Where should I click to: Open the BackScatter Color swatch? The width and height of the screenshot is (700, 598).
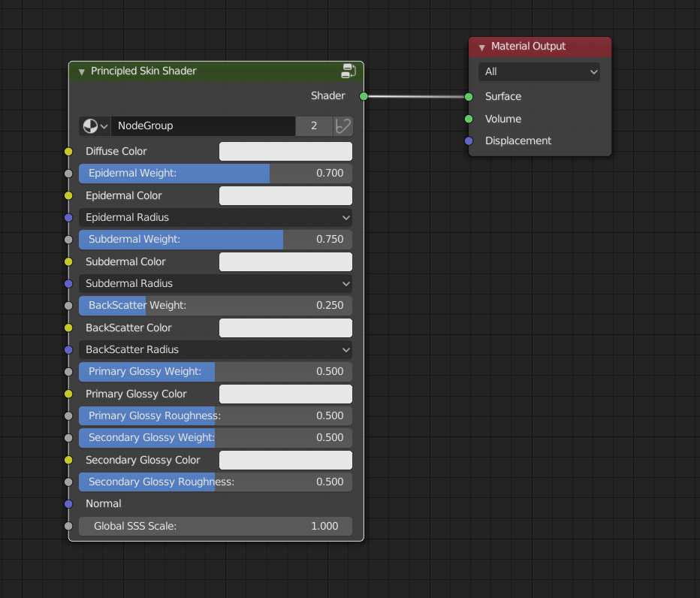coord(285,328)
